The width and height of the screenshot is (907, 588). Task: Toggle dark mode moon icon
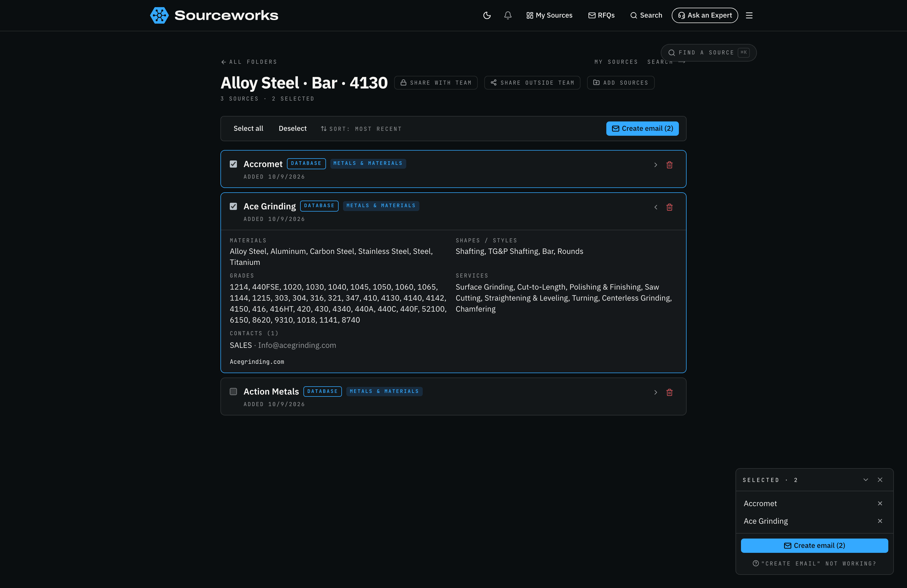pos(487,15)
